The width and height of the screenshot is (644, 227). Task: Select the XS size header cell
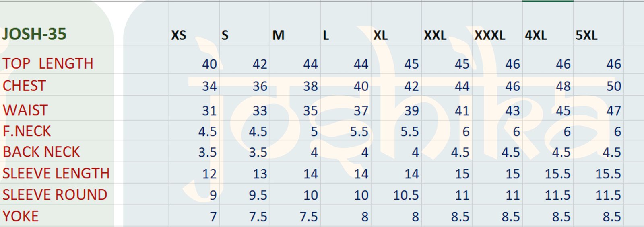(x=179, y=35)
